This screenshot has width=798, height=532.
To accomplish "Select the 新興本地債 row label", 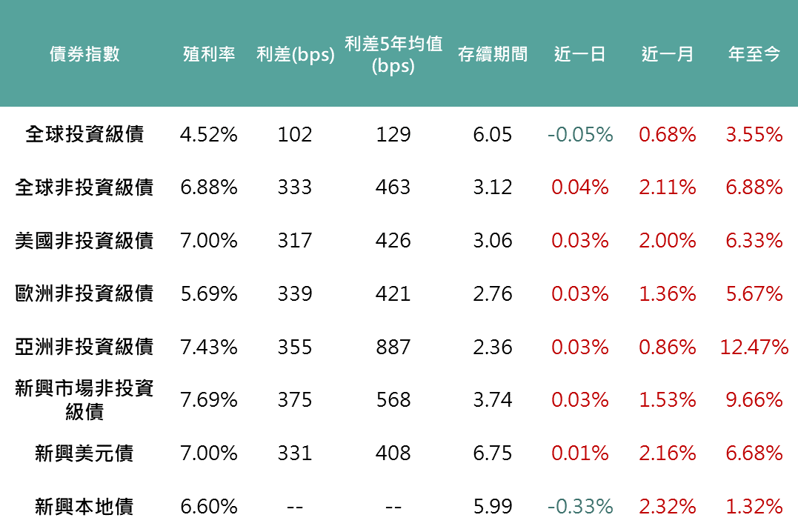I will tap(84, 506).
